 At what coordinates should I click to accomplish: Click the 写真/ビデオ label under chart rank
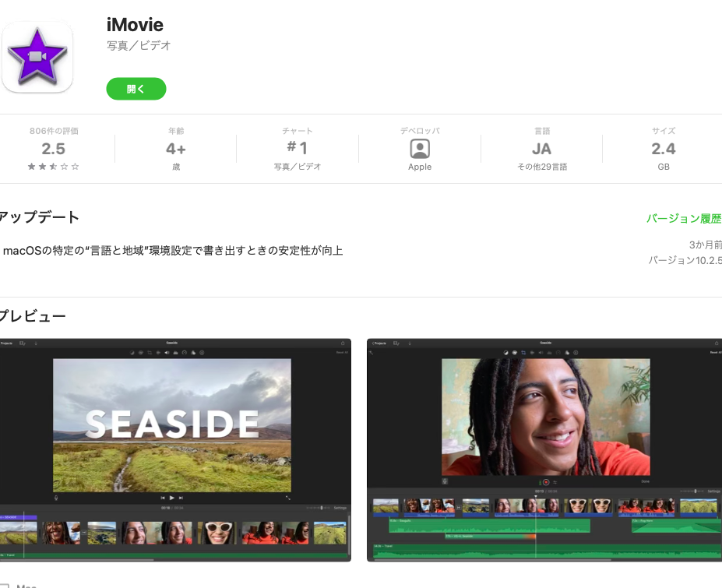[x=298, y=167]
